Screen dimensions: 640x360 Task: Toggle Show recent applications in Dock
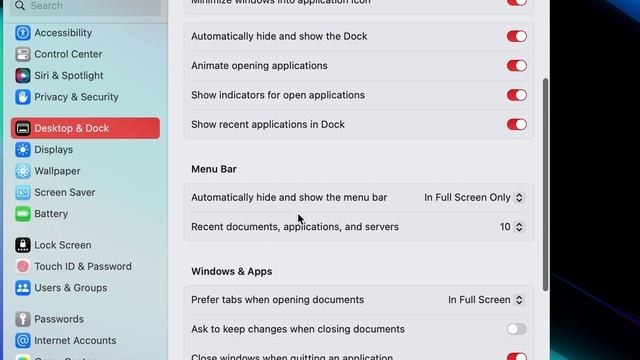coord(517,124)
